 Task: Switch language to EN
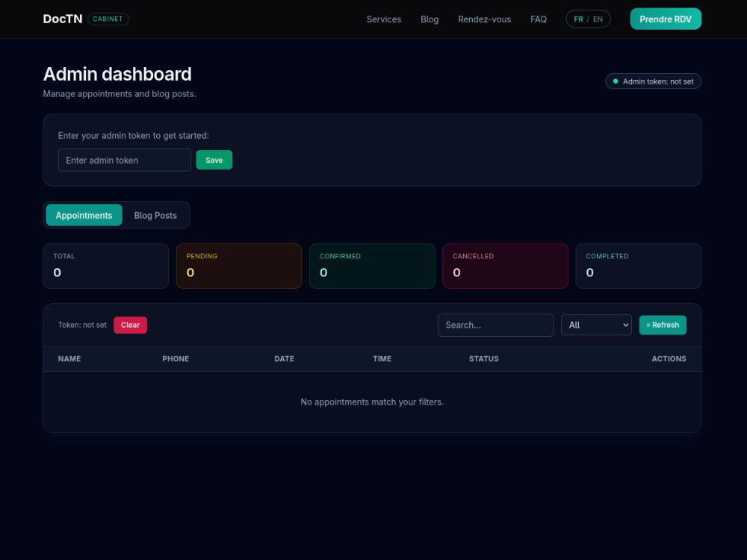(x=598, y=19)
